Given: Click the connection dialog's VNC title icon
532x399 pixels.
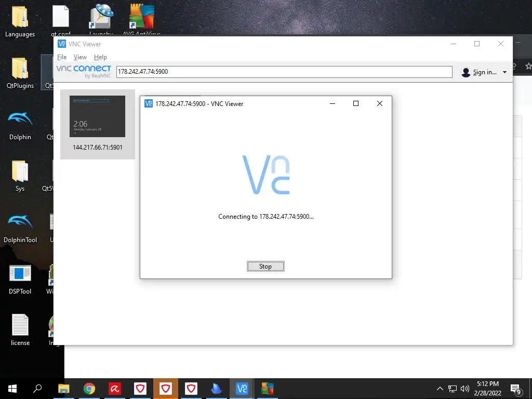Looking at the screenshot, I should click(x=149, y=103).
